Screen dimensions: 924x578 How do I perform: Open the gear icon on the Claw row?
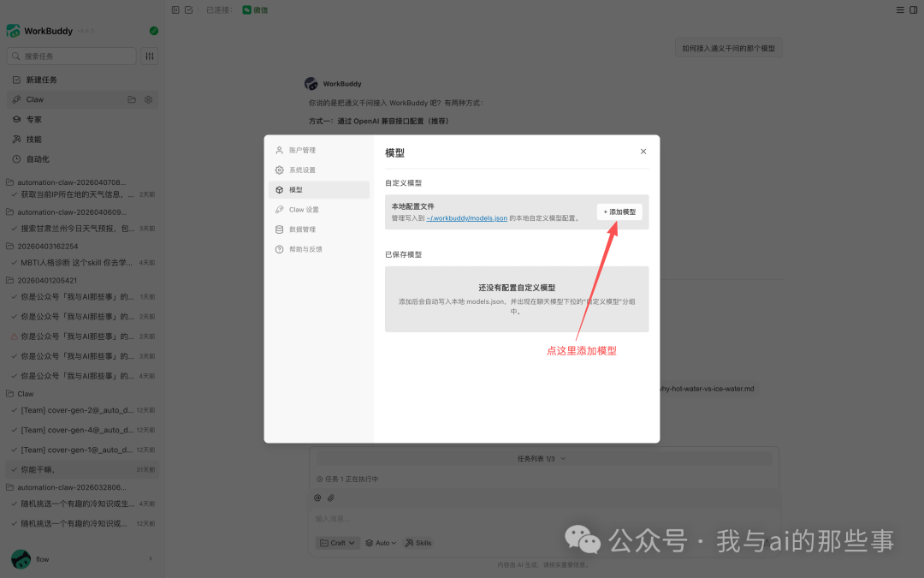(x=149, y=99)
